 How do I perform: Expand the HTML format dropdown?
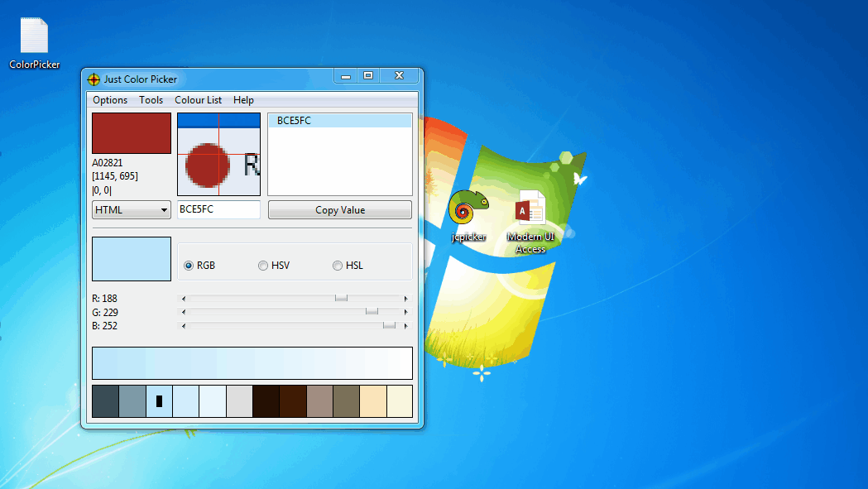click(x=131, y=210)
